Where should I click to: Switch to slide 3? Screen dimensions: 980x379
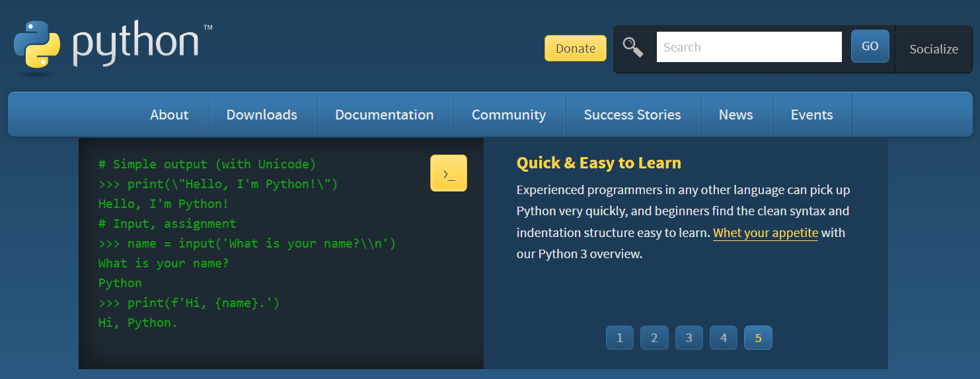click(689, 337)
